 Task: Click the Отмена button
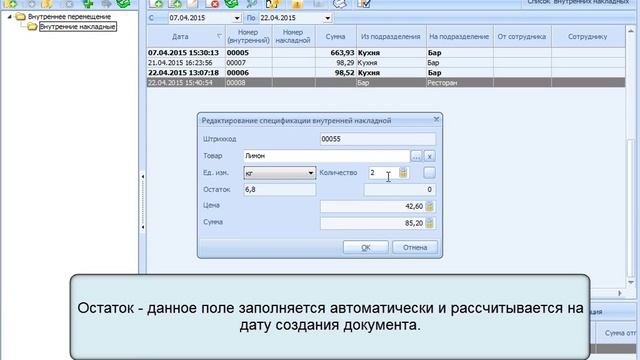pyautogui.click(x=415, y=247)
